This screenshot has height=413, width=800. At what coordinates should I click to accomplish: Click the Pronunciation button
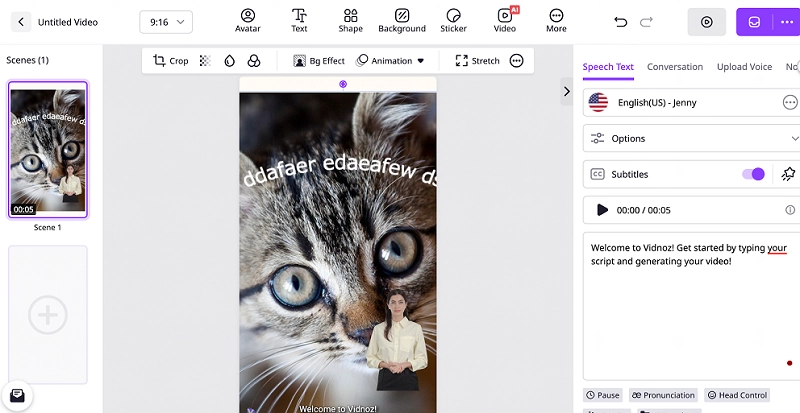pyautogui.click(x=663, y=395)
